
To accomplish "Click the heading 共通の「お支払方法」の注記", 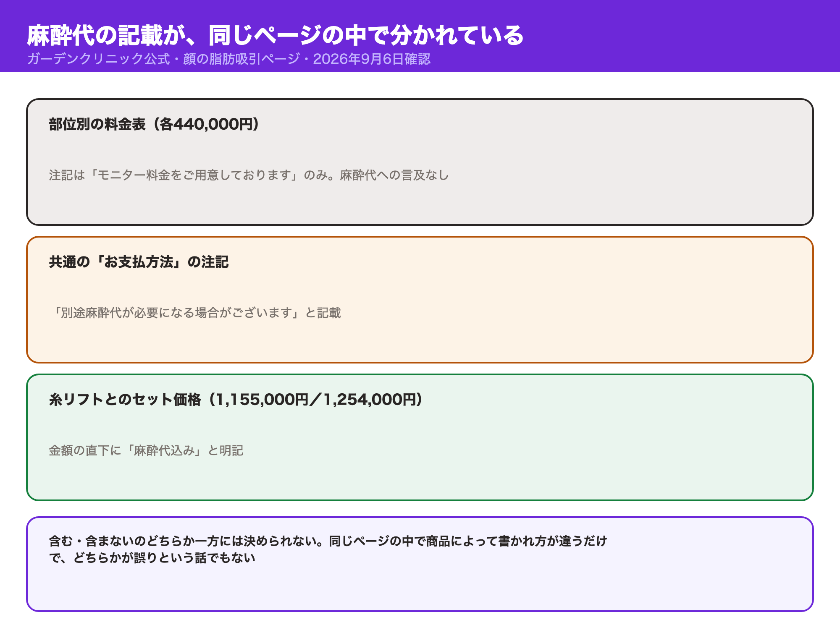I will click(x=139, y=262).
